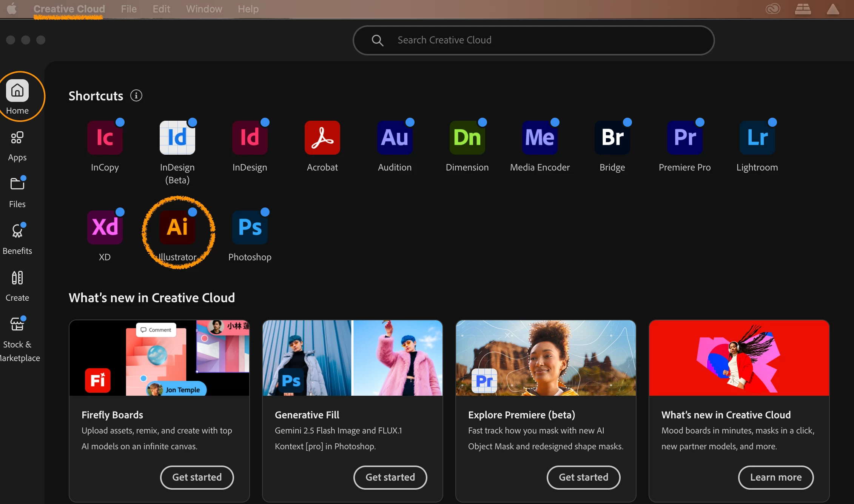
Task: Open the File menu
Action: tap(129, 9)
